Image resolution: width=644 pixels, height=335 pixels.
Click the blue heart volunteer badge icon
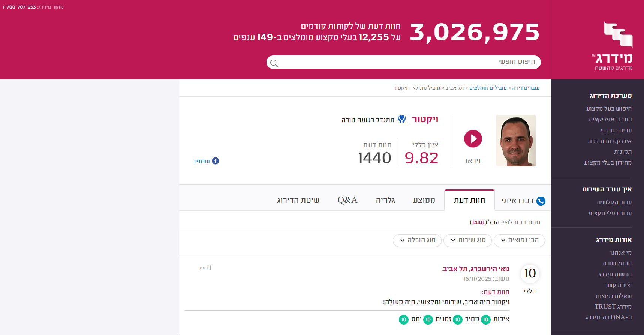pyautogui.click(x=402, y=119)
